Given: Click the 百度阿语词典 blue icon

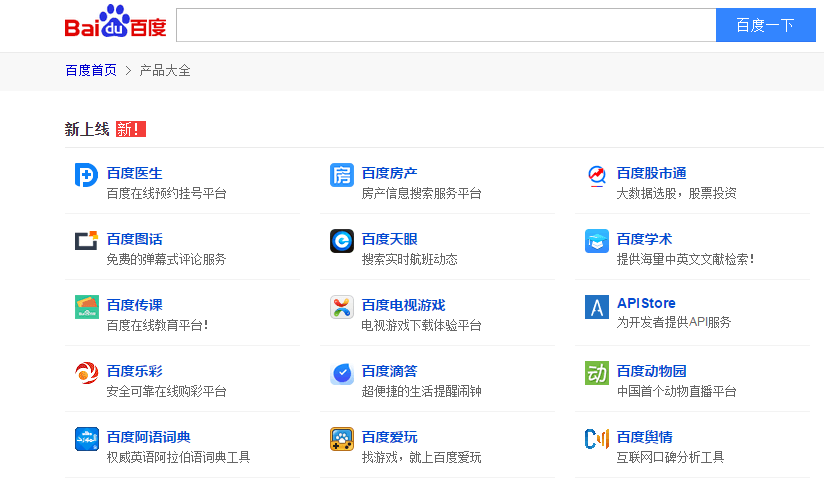Looking at the screenshot, I should click(x=87, y=439).
